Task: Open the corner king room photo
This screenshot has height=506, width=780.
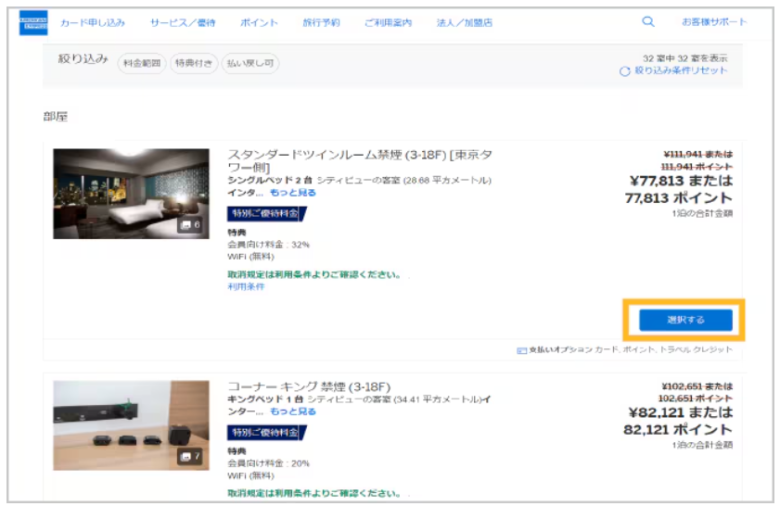Action: pos(131,425)
